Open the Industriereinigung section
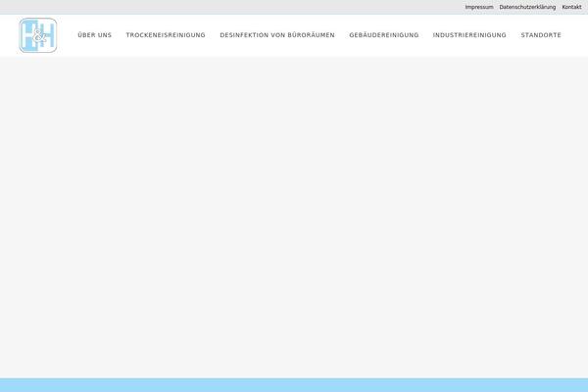Viewport: 588px width, 392px height. tap(469, 35)
